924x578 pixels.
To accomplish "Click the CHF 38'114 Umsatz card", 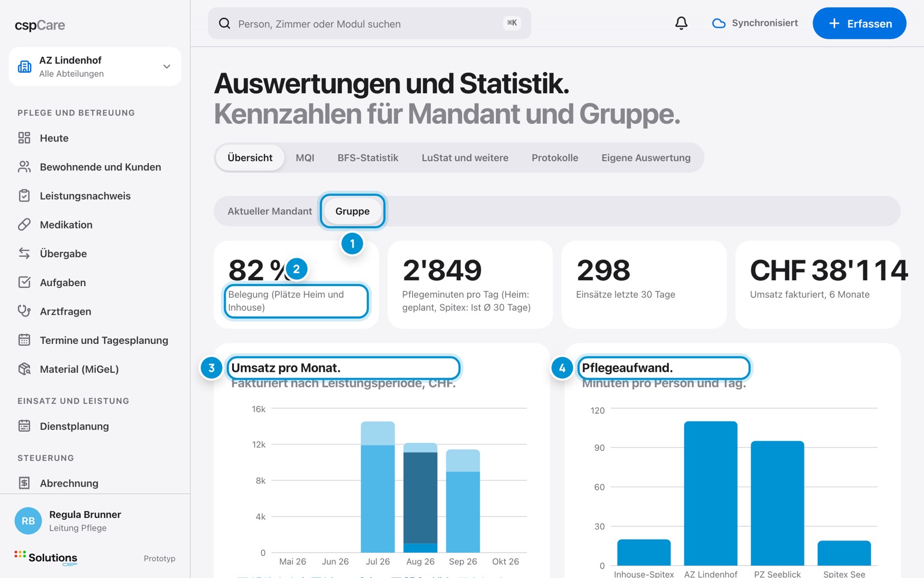I will pyautogui.click(x=818, y=284).
